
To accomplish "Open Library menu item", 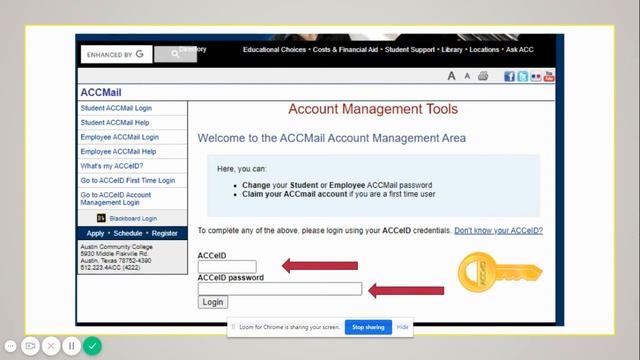I will pos(452,50).
